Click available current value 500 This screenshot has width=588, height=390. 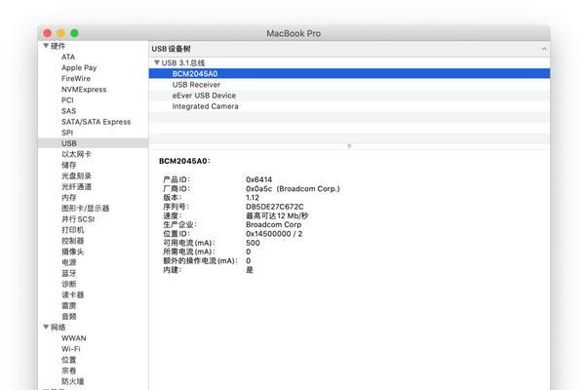point(253,243)
